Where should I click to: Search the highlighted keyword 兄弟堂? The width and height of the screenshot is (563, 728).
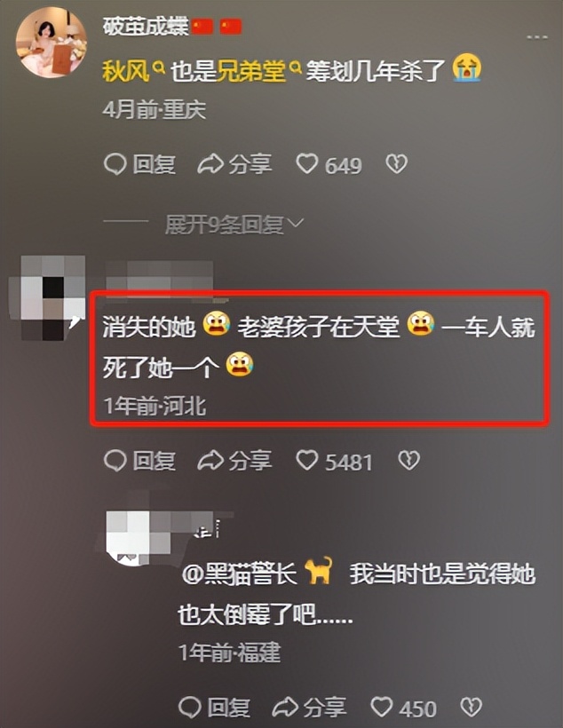point(258,72)
